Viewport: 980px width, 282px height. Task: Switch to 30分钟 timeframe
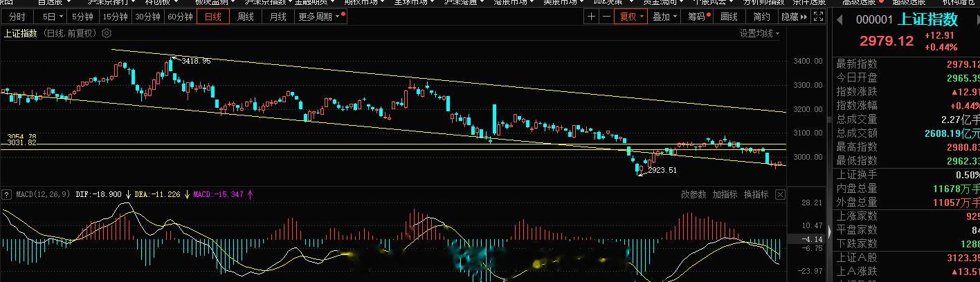pos(147,17)
